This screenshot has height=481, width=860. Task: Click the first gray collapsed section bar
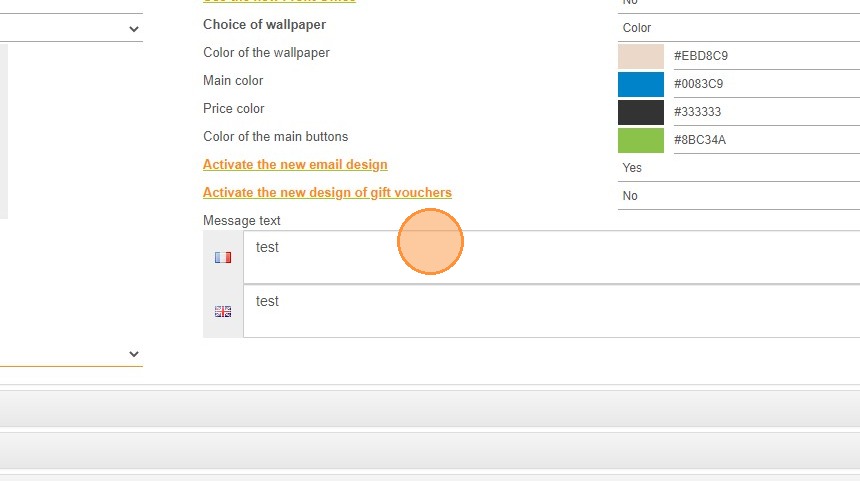tap(430, 409)
